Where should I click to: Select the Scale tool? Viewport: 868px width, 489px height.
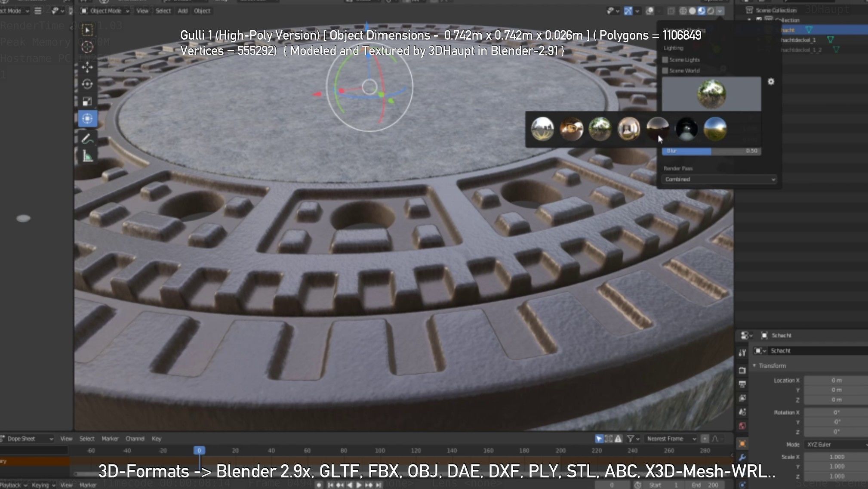[87, 102]
